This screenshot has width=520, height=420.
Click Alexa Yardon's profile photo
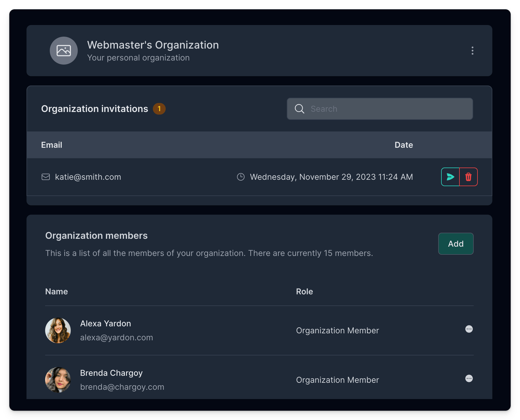pos(58,330)
